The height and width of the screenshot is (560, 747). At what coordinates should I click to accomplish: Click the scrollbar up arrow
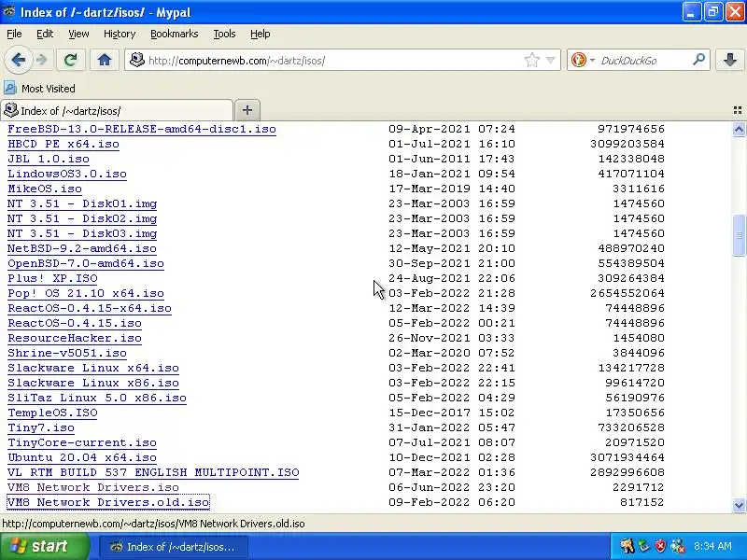pos(739,129)
